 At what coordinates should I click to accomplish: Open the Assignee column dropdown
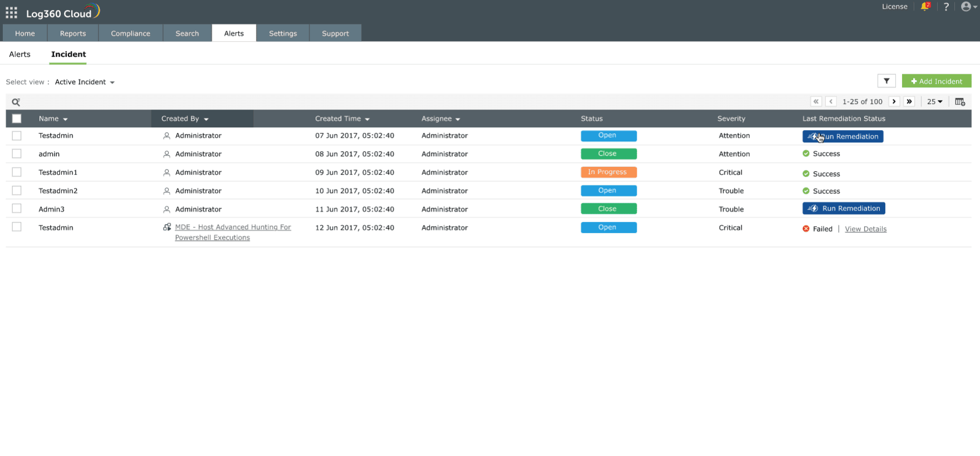pyautogui.click(x=457, y=119)
